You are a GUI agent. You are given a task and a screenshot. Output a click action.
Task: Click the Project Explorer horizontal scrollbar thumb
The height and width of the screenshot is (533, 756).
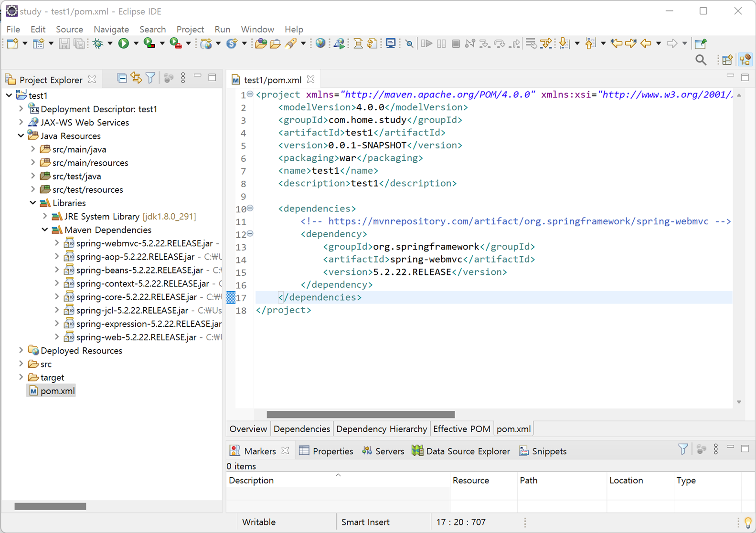pyautogui.click(x=50, y=506)
